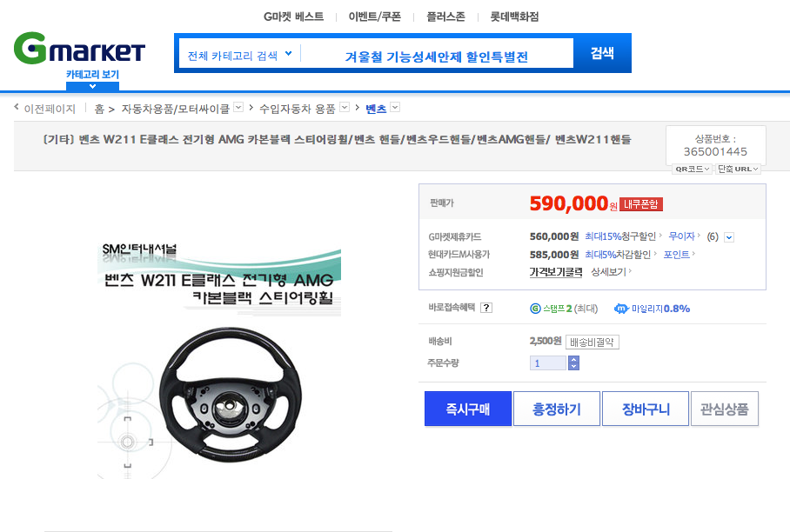
Task: Open the QR코드 dropdown
Action: point(692,170)
